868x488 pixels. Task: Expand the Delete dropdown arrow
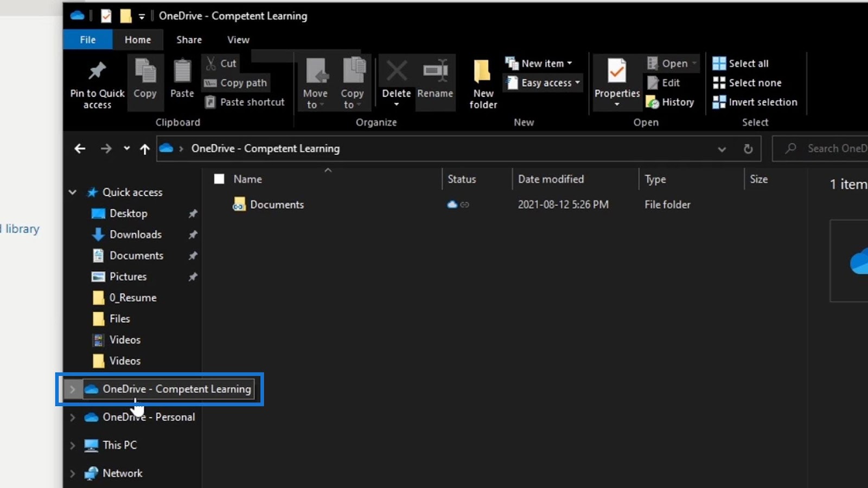(x=397, y=104)
